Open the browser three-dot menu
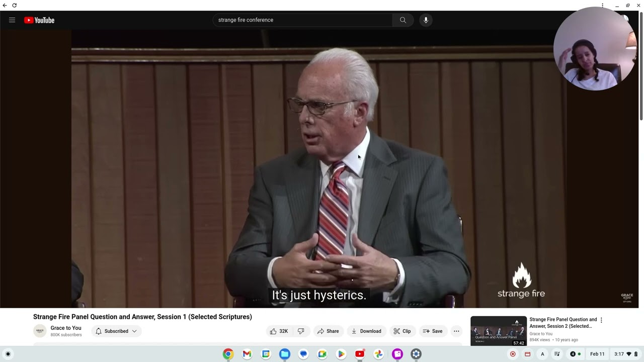 (x=602, y=6)
